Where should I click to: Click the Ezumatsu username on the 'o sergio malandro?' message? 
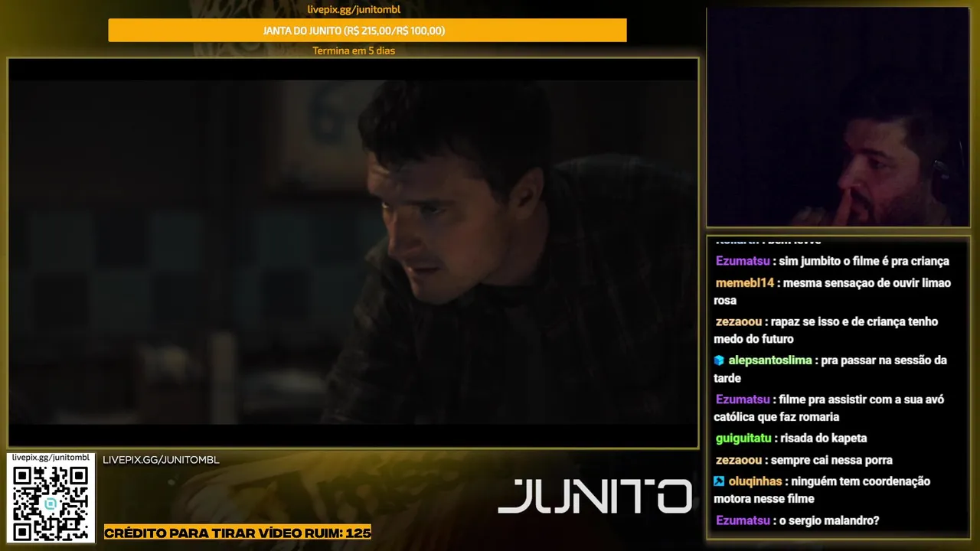click(x=743, y=520)
